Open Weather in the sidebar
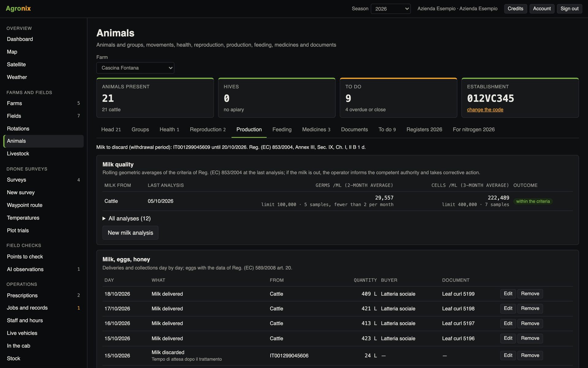Image resolution: width=588 pixels, height=368 pixels. [43, 77]
